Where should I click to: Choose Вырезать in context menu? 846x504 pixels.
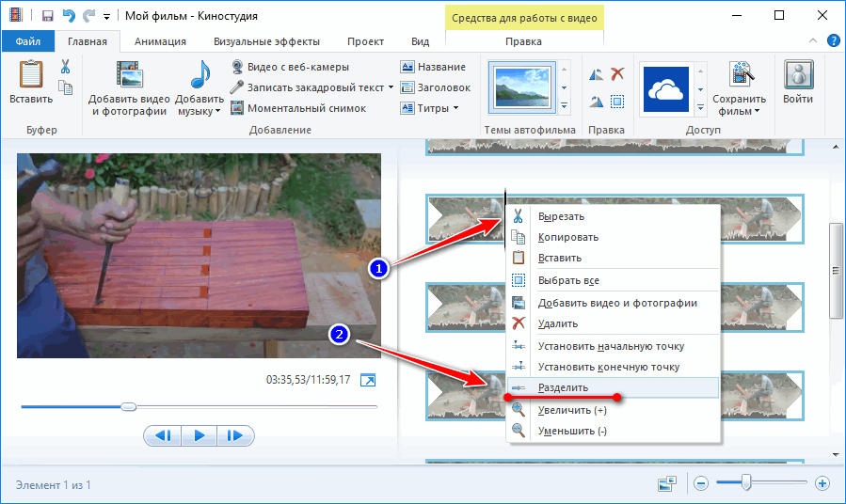click(613, 216)
